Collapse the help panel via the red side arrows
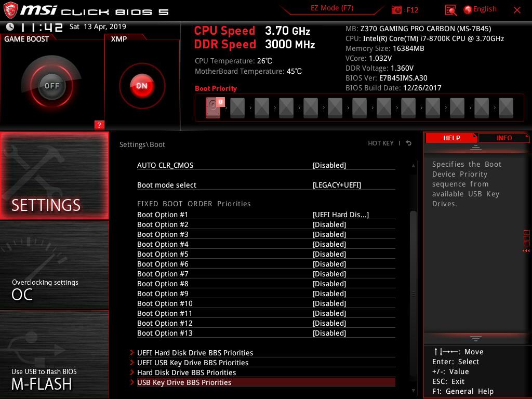 point(526,251)
